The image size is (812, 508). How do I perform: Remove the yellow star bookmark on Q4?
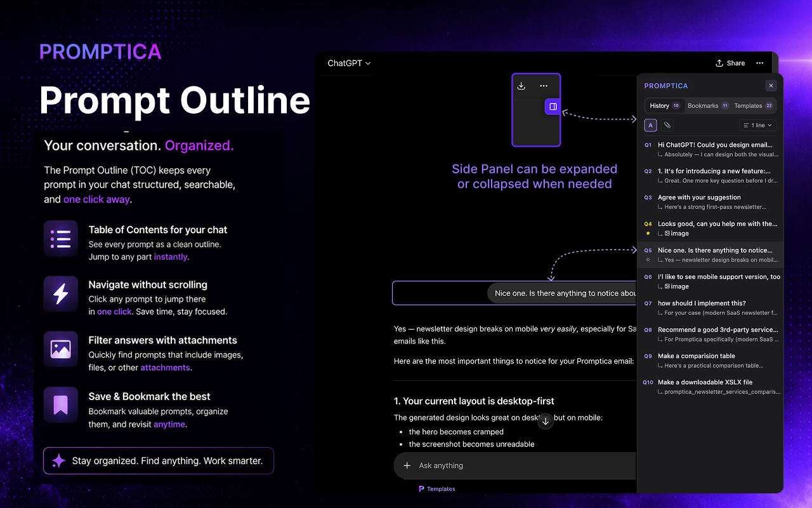pyautogui.click(x=648, y=233)
